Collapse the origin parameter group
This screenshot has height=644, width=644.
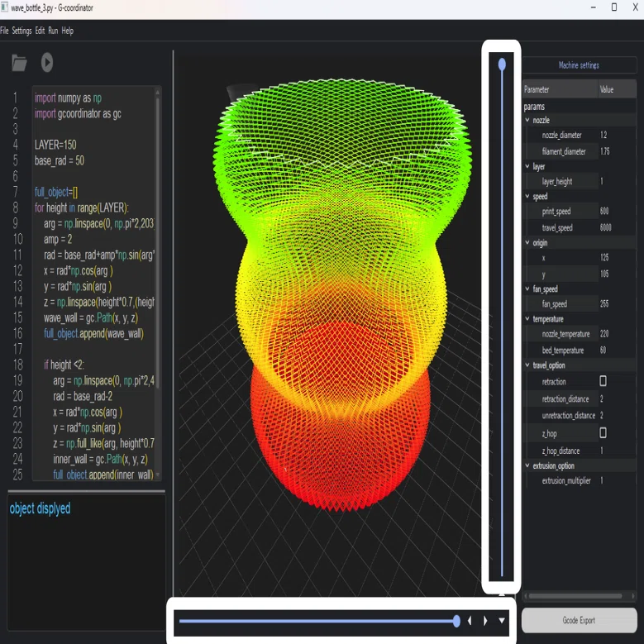(x=527, y=243)
